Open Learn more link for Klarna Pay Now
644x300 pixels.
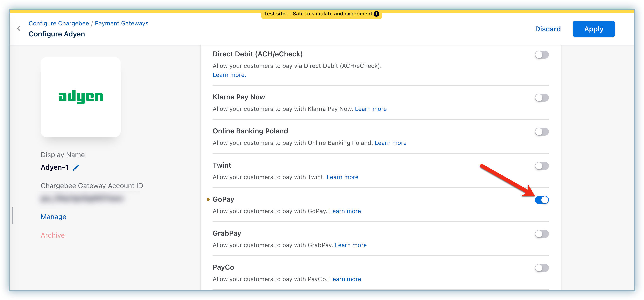[371, 109]
